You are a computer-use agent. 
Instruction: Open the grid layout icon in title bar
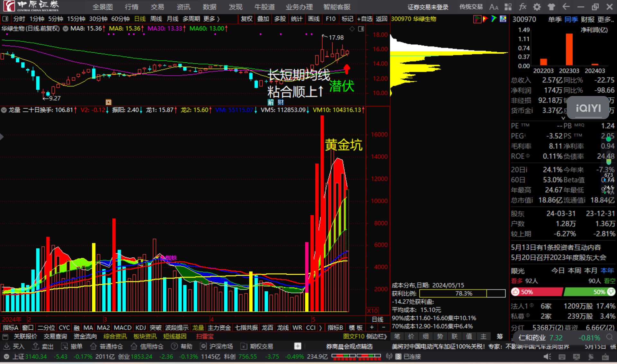point(508,7)
